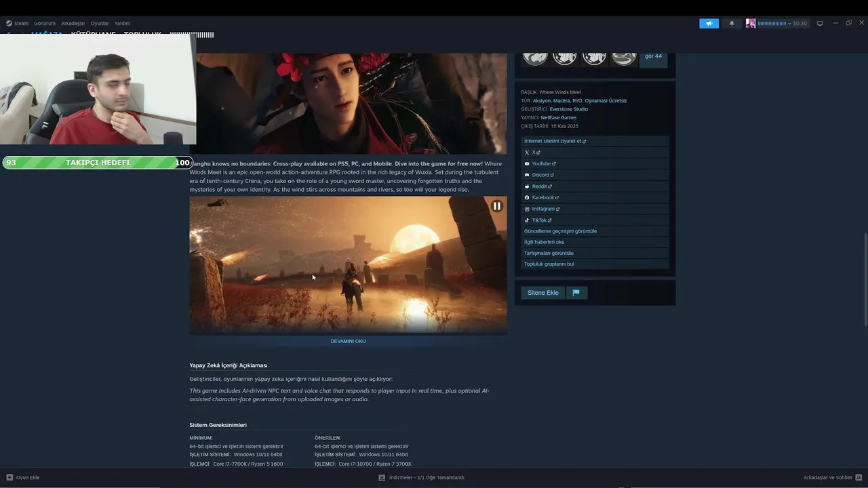Open the Macera genre link
The width and height of the screenshot is (868, 488).
pyautogui.click(x=561, y=100)
